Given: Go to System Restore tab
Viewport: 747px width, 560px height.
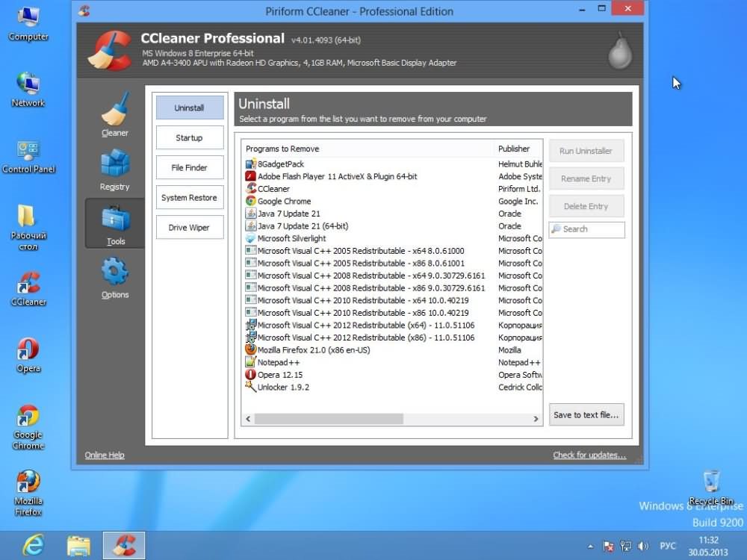Looking at the screenshot, I should [190, 198].
